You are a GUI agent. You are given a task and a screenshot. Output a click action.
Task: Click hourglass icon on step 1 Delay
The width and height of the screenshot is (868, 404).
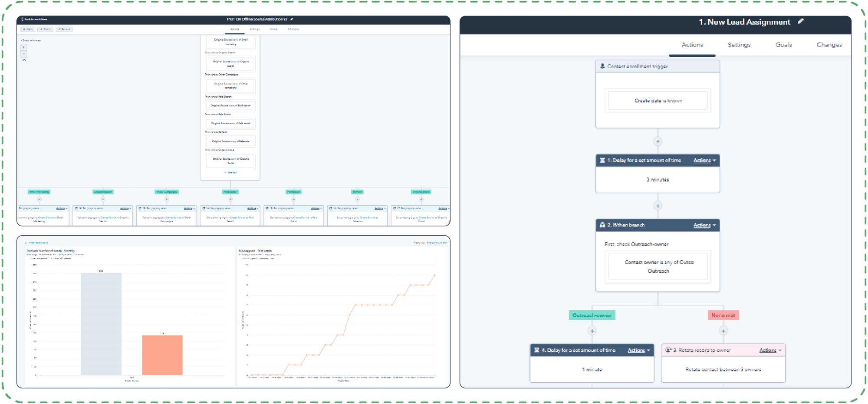(x=602, y=160)
